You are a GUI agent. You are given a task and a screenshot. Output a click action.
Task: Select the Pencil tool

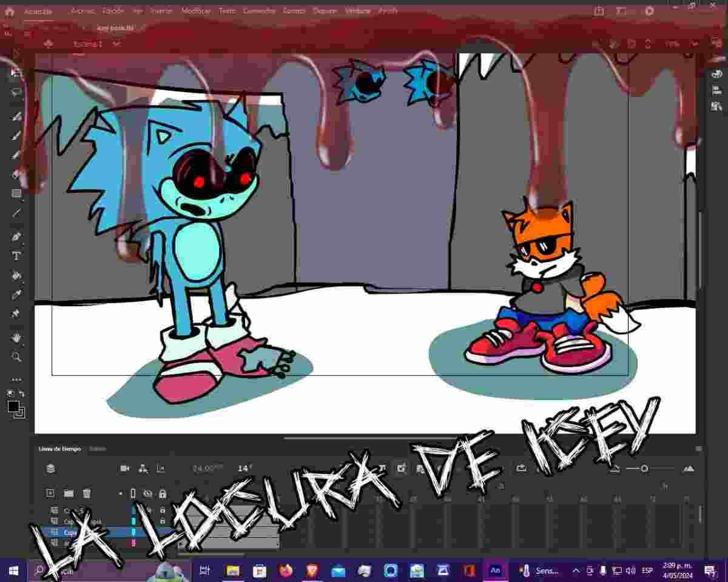tap(16, 155)
